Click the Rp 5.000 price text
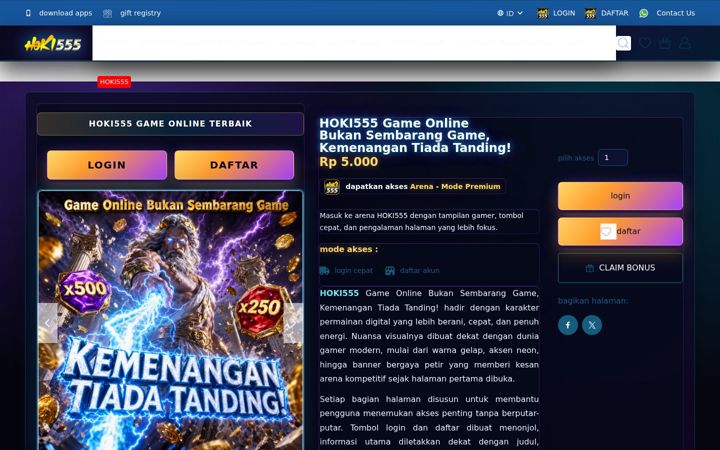 pos(349,162)
